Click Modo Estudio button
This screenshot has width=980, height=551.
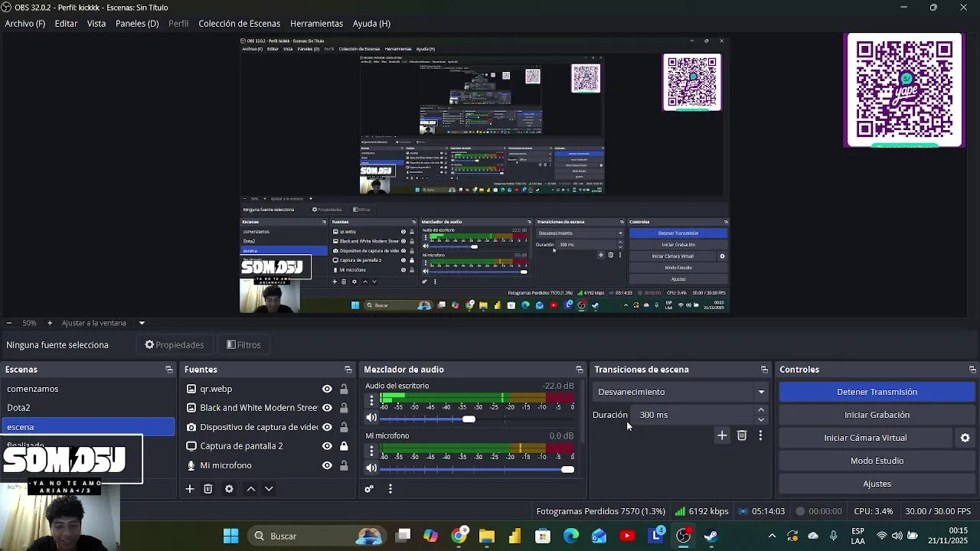[877, 461]
